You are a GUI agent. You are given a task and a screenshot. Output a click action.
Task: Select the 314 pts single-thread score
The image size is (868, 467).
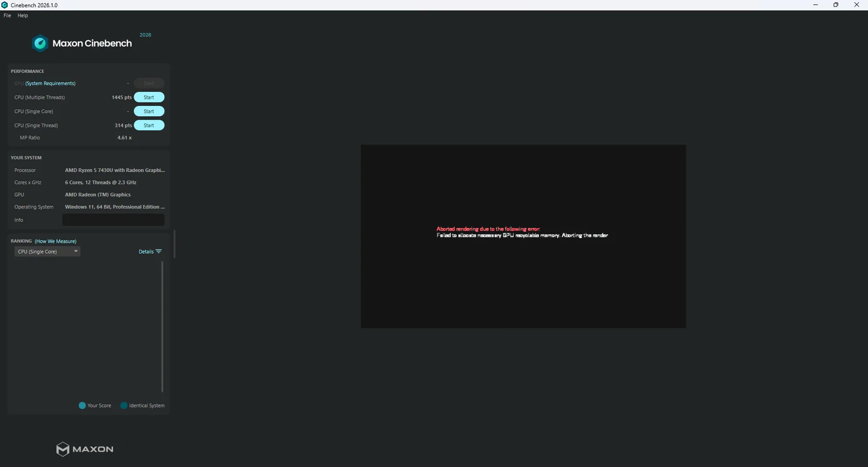coord(123,125)
